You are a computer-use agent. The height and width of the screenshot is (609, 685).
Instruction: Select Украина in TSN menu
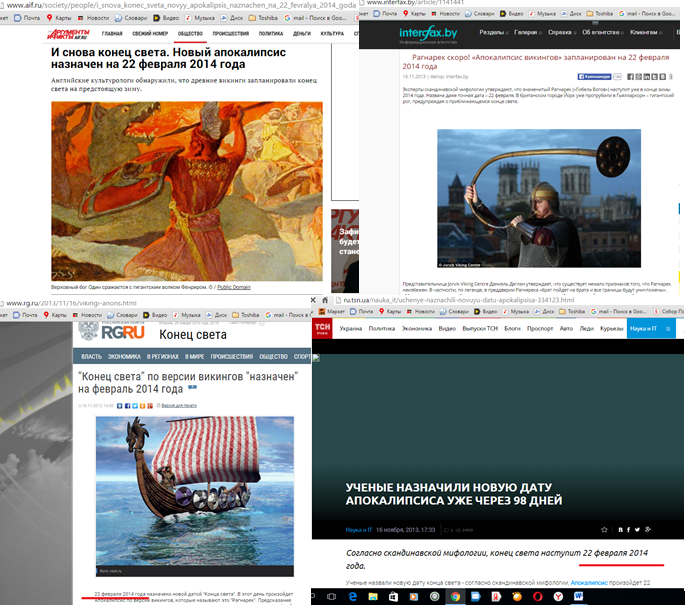coord(351,329)
